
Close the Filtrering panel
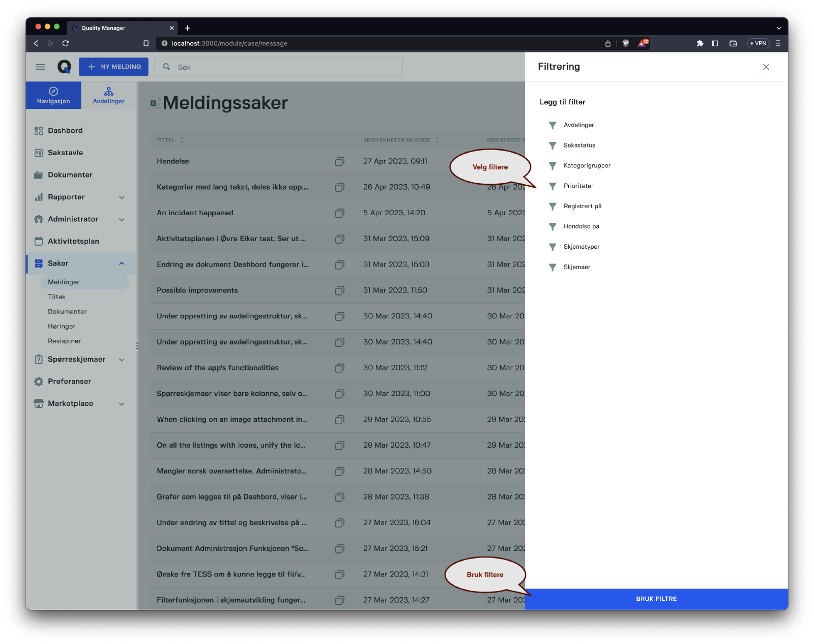766,67
